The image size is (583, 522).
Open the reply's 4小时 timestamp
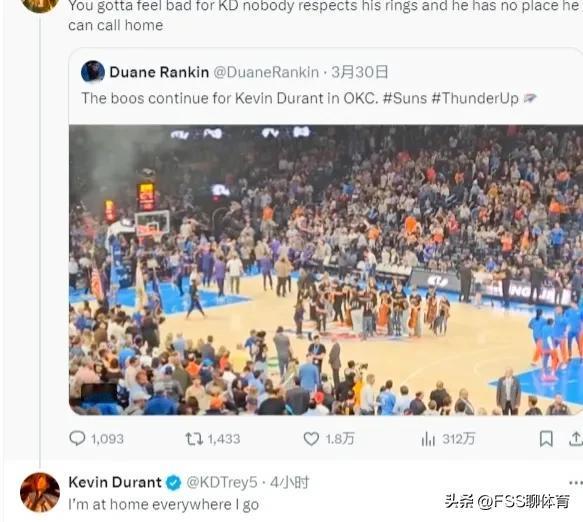pyautogui.click(x=290, y=483)
